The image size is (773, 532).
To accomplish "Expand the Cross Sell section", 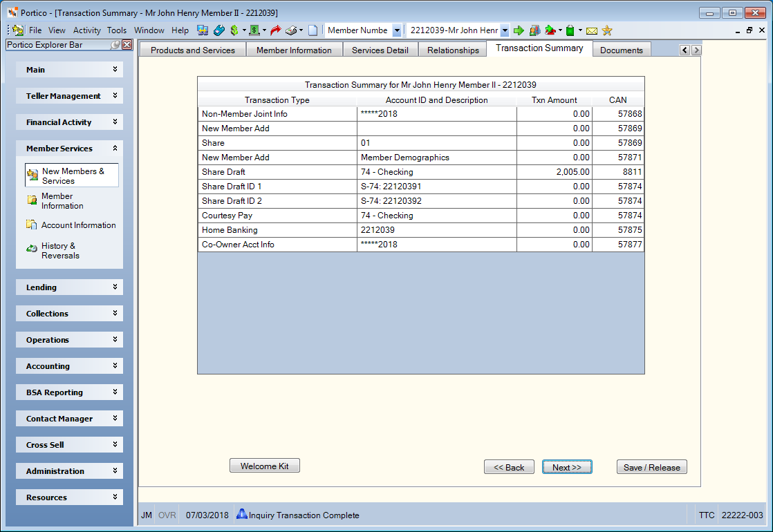I will [70, 445].
